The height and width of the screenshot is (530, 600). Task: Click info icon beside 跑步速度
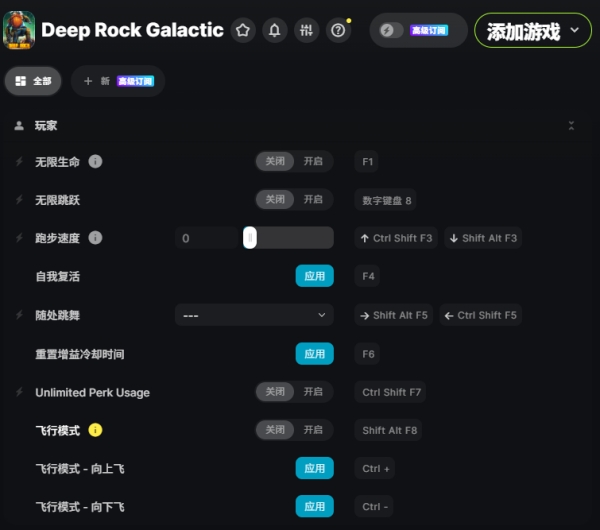pyautogui.click(x=96, y=238)
